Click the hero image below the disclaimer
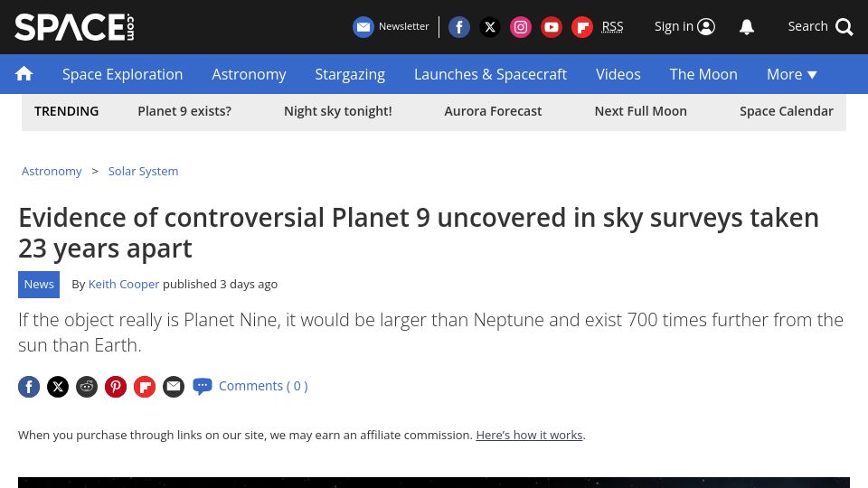This screenshot has height=488, width=868. [x=433, y=483]
